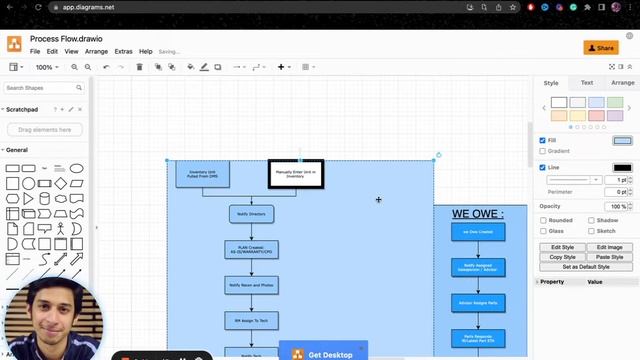This screenshot has height=360, width=640.
Task: Click the Opacity 100 % field
Action: [x=616, y=207]
